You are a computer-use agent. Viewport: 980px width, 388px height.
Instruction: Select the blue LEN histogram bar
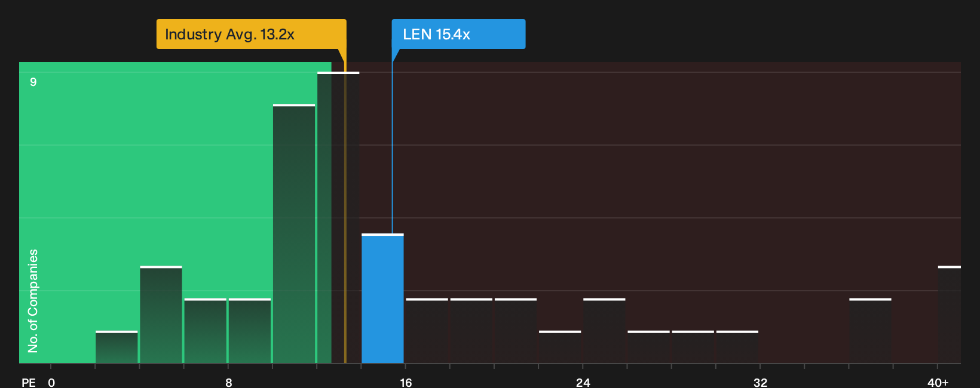click(382, 298)
